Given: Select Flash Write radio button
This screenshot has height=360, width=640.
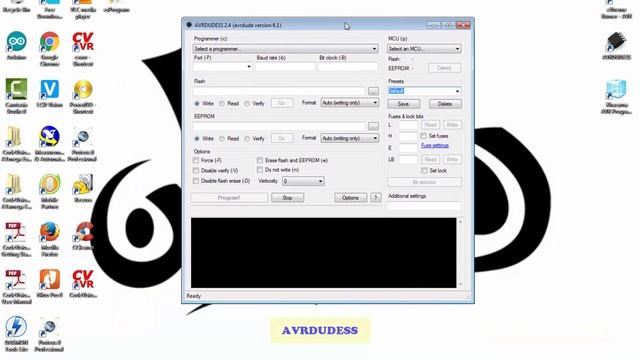Looking at the screenshot, I should click(x=197, y=104).
